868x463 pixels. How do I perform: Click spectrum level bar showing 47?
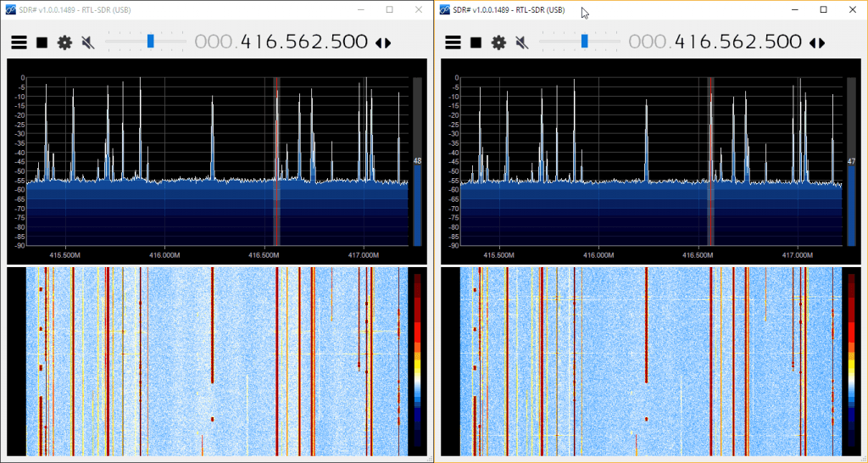tap(851, 204)
